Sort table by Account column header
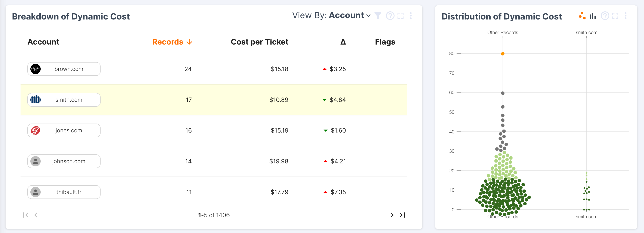 click(x=43, y=42)
